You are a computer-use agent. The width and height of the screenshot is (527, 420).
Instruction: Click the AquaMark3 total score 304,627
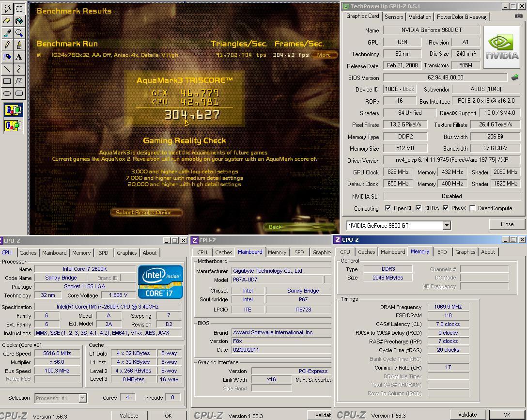(192, 115)
